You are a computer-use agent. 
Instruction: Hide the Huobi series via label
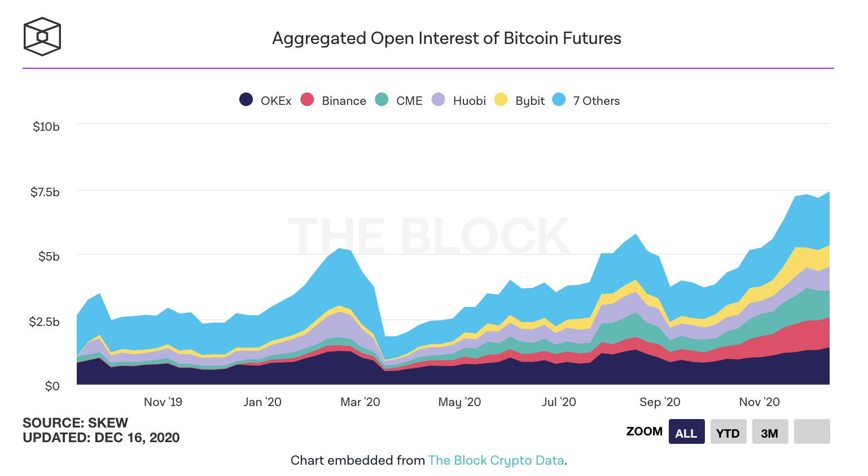470,101
